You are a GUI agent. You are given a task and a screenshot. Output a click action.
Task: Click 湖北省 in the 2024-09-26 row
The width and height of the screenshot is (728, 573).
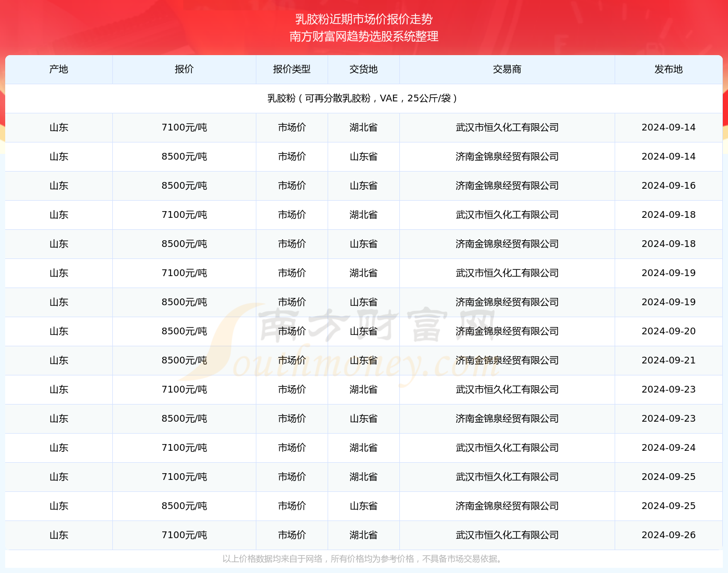pyautogui.click(x=363, y=535)
